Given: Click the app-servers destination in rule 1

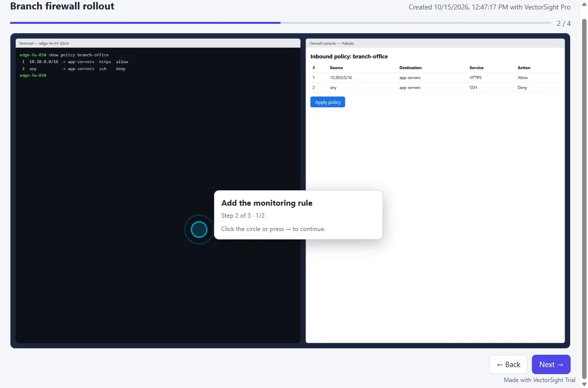Looking at the screenshot, I should 410,78.
